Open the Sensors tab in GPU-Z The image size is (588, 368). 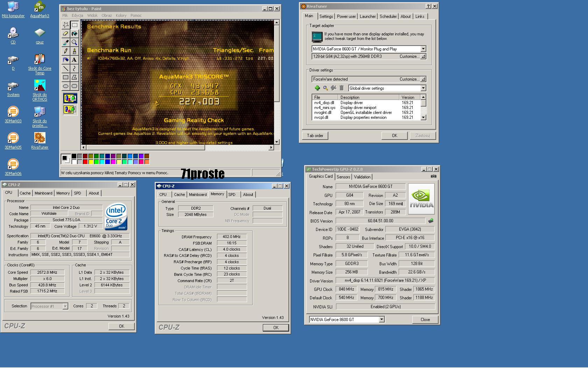point(343,177)
